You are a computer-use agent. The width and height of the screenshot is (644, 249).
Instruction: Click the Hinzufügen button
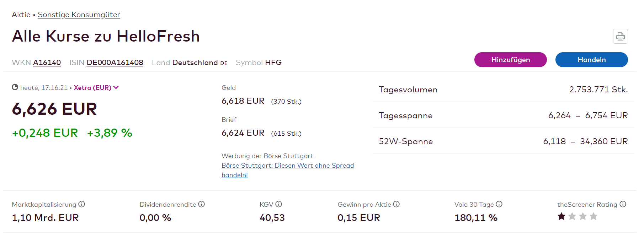[x=510, y=60]
